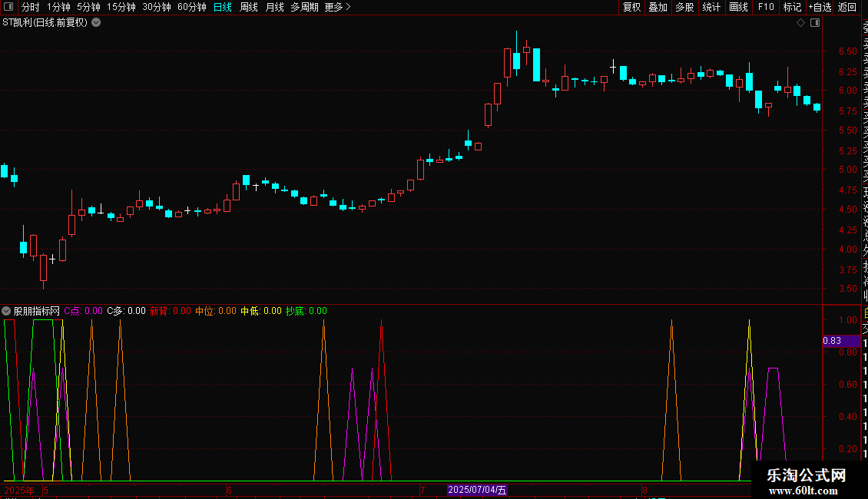
Task: Click the 2025/07/04/五 date marker
Action: [477, 490]
